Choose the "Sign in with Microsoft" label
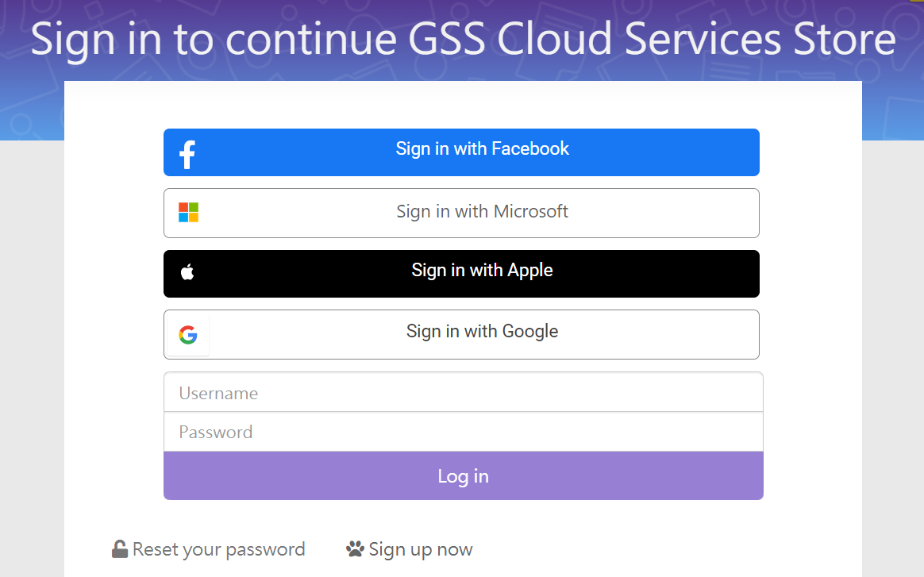This screenshot has height=577, width=924. pyautogui.click(x=483, y=212)
